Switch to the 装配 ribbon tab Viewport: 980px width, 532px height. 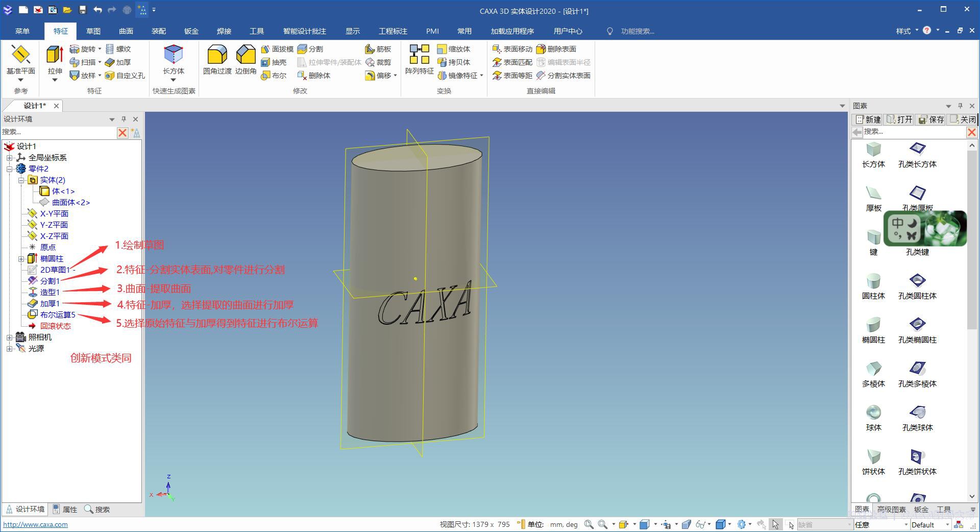(x=159, y=31)
